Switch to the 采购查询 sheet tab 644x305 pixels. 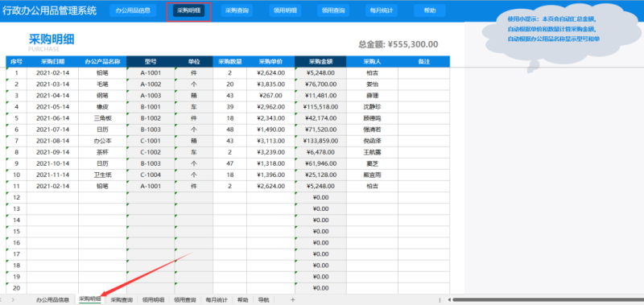122,299
